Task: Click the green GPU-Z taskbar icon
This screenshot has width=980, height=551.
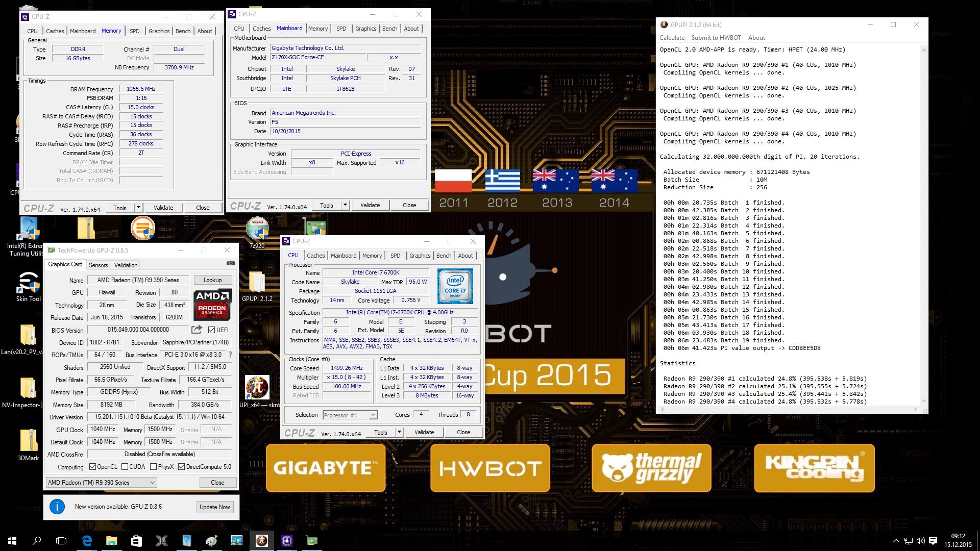Action: (311, 540)
